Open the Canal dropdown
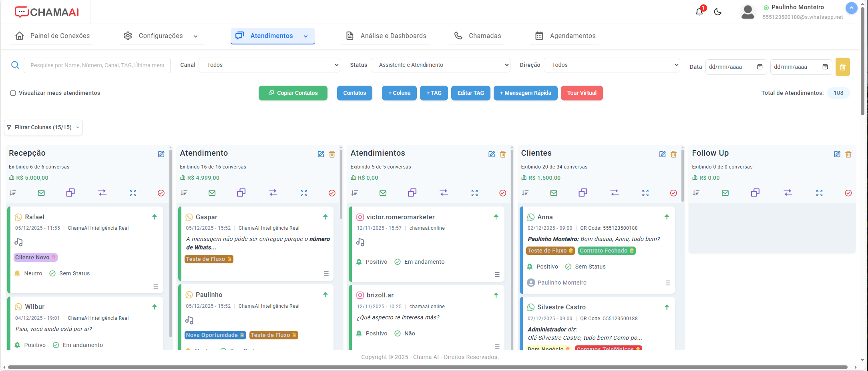Image resolution: width=868 pixels, height=371 pixels. click(269, 64)
